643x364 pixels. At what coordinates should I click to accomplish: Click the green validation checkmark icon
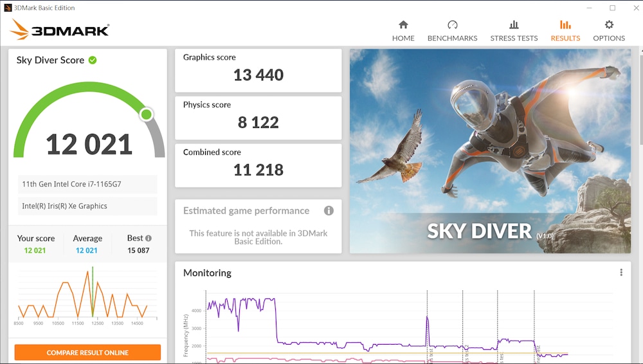click(x=93, y=60)
